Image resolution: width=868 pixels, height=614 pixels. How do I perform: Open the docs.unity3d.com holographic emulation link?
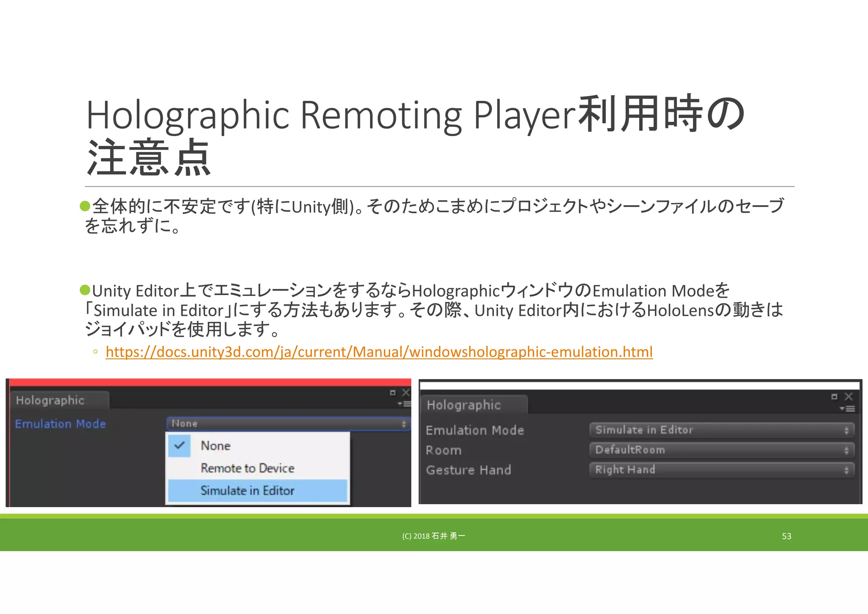point(379,352)
